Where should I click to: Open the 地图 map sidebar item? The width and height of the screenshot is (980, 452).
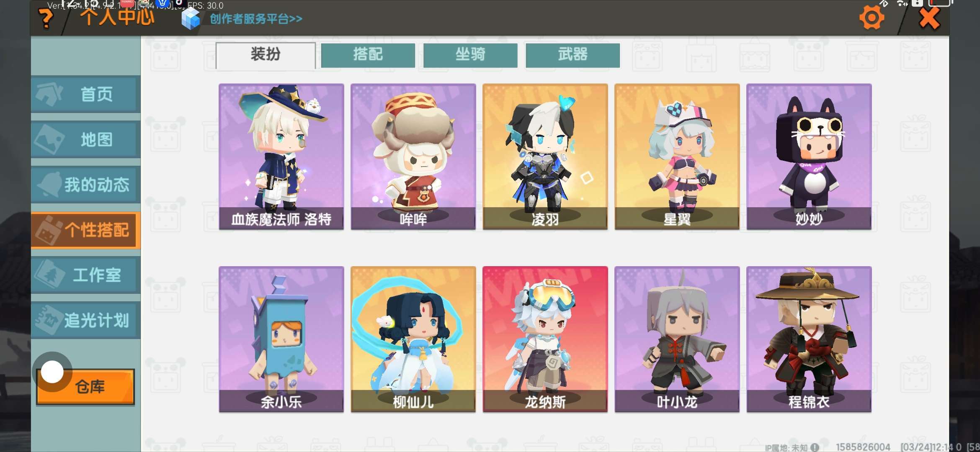pos(85,139)
